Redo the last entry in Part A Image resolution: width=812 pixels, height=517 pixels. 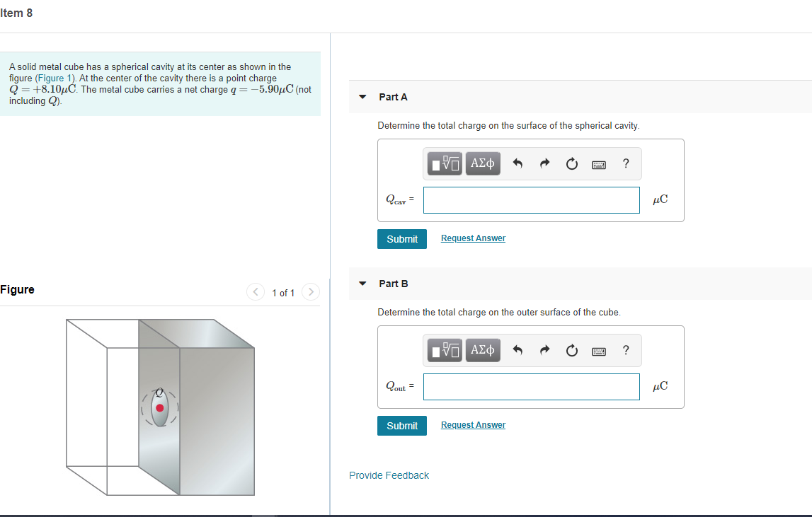coord(544,163)
